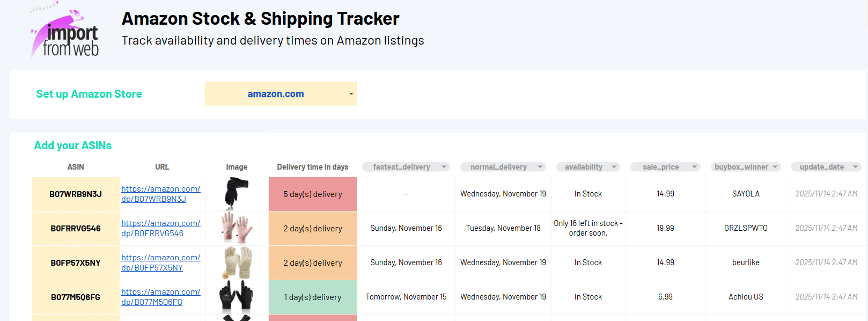The height and width of the screenshot is (321, 868).
Task: Click the black touchscreen gloves thumbnail
Action: (x=236, y=296)
